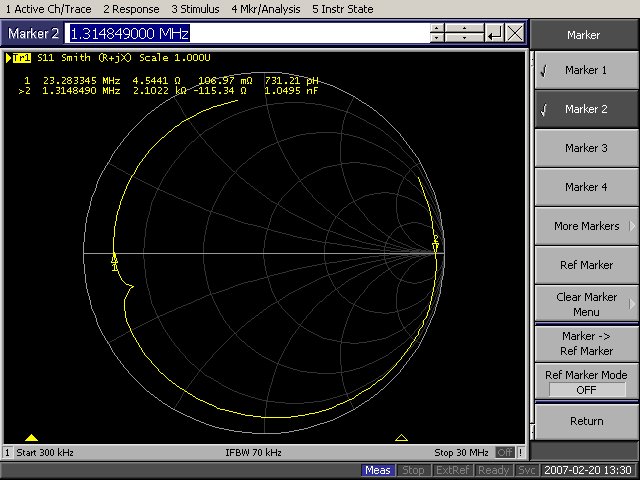
Task: Open the Clear Marker Menu
Action: tap(585, 304)
